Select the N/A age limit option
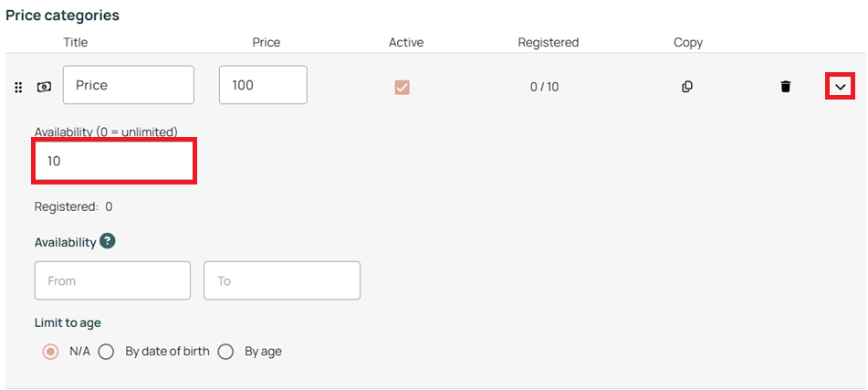This screenshot has width=868, height=390. (x=51, y=352)
